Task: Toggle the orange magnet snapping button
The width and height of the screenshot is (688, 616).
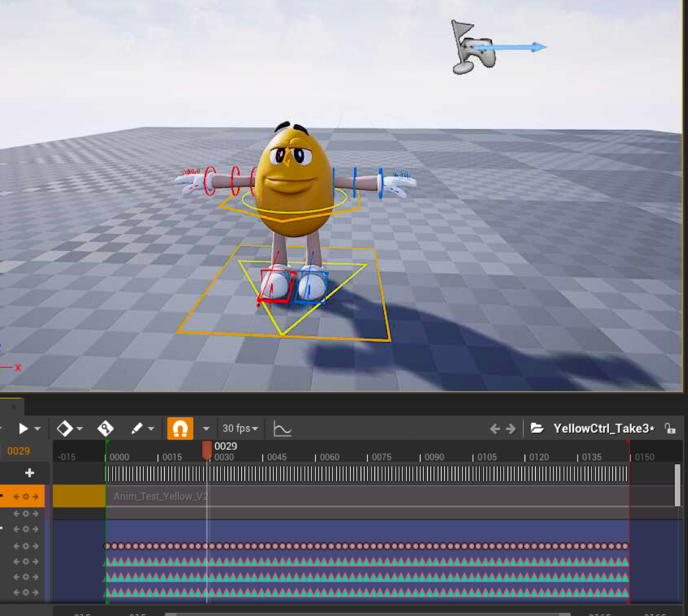Action: 180,428
